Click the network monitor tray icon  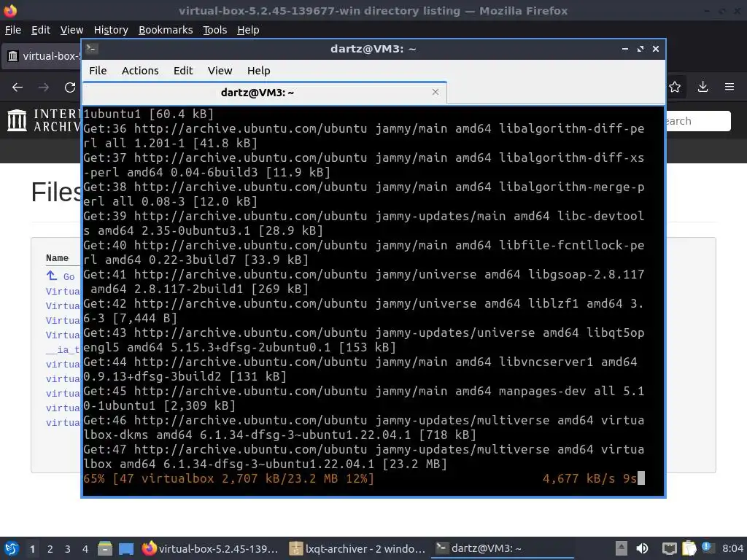[669, 548]
